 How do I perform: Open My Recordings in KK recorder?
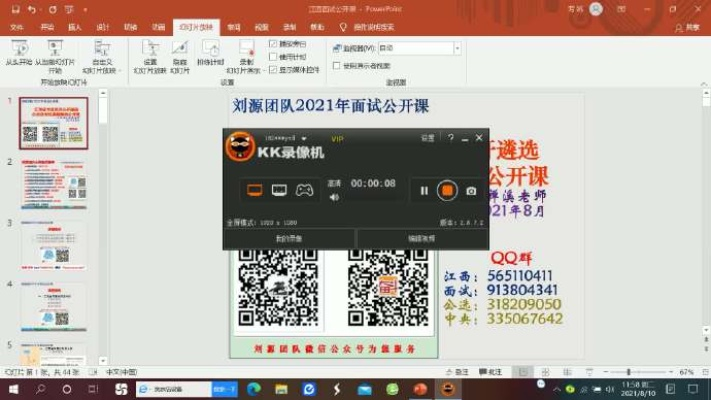coord(289,239)
